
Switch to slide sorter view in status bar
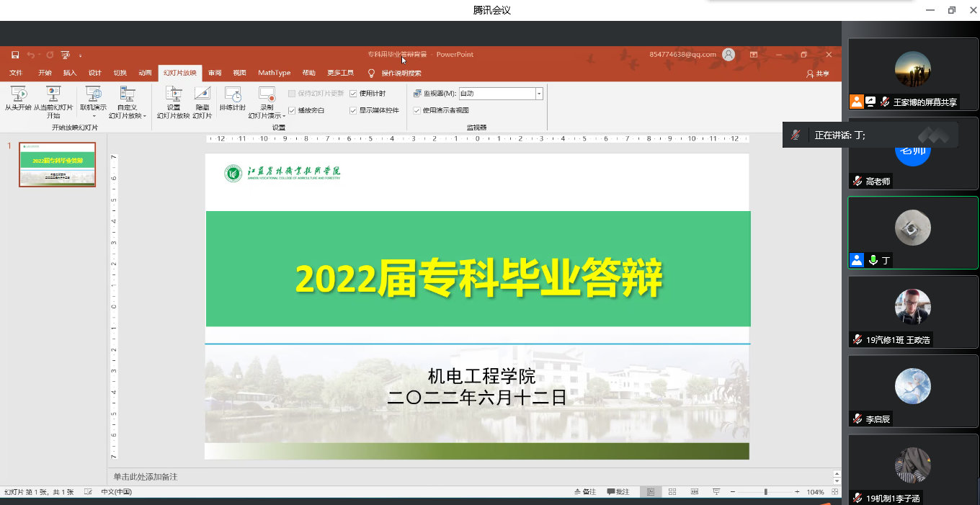[x=672, y=492]
